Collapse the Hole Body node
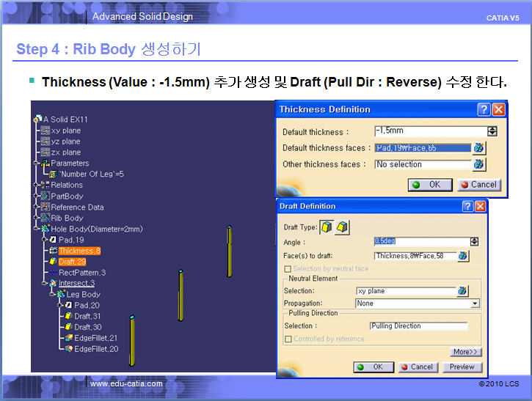Viewport: 532px width, 401px height. click(x=37, y=229)
